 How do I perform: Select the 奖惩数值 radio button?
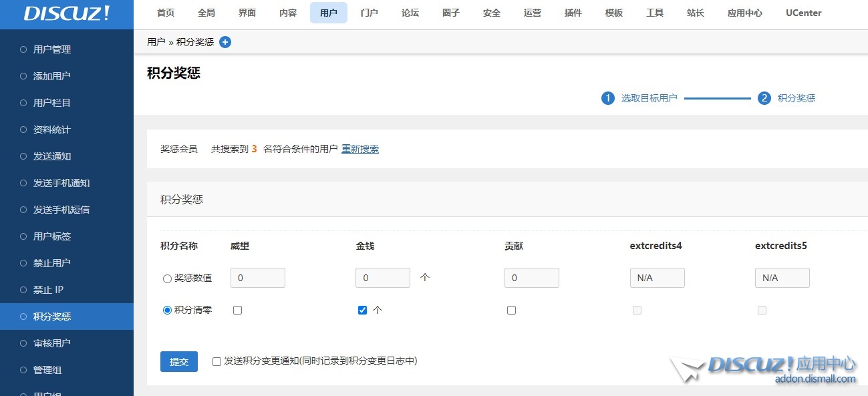[x=168, y=278]
